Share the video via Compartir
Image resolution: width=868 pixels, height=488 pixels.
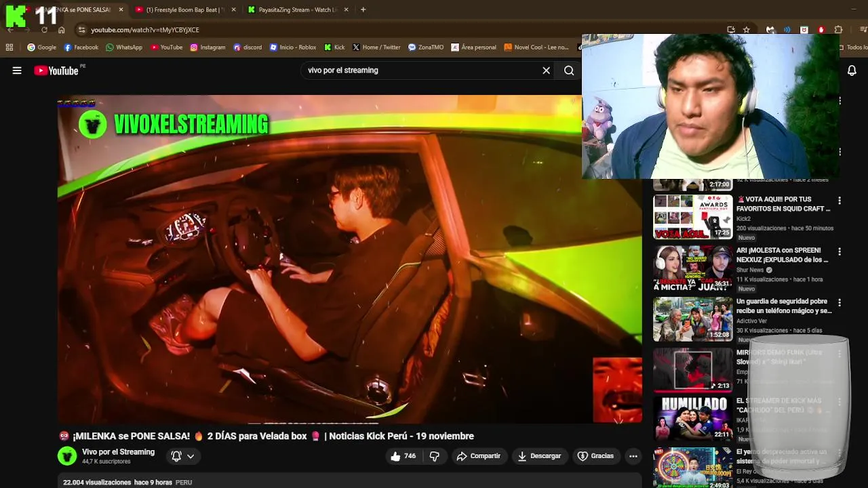click(479, 456)
